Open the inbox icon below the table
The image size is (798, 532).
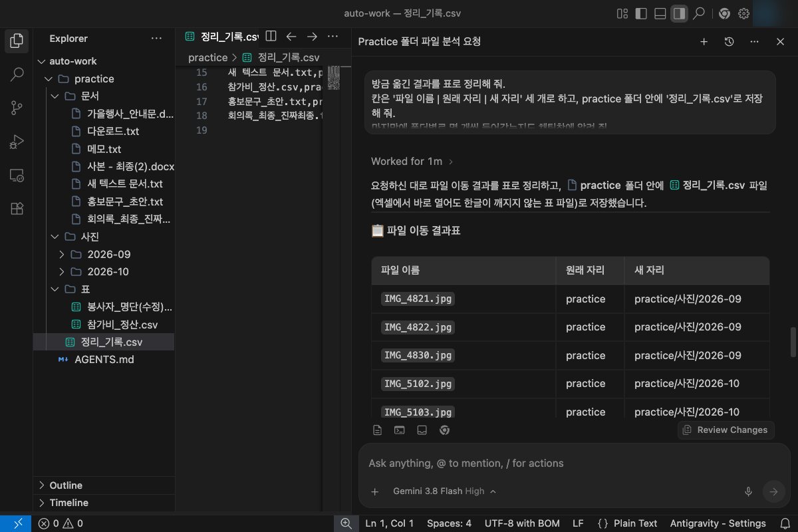pos(422,430)
